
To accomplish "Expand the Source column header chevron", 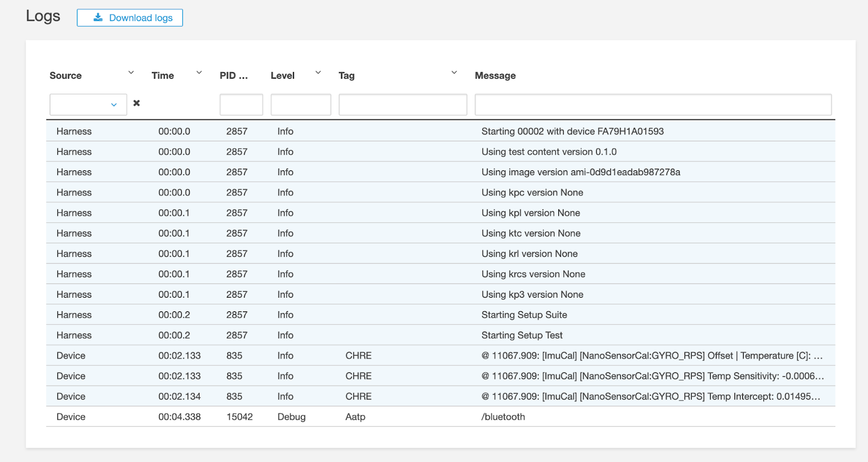I will (x=131, y=73).
